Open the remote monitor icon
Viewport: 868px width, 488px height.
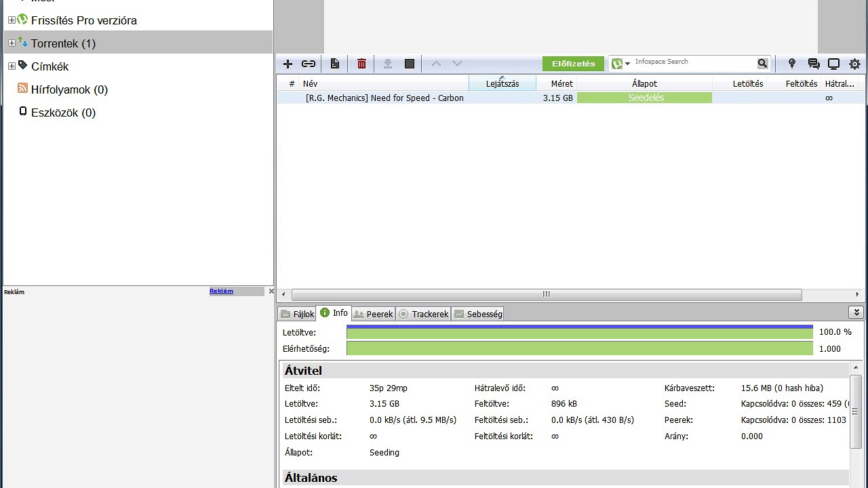tap(834, 64)
